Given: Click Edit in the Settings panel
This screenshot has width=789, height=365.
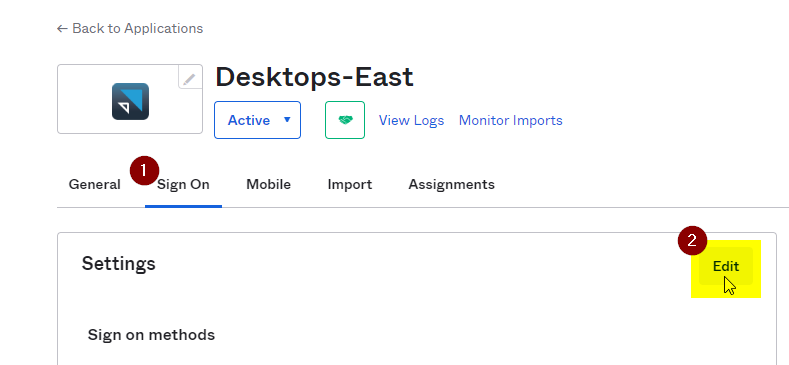Looking at the screenshot, I should tap(726, 266).
